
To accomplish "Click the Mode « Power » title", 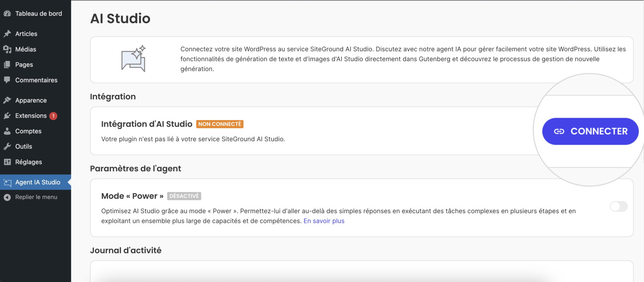I will pyautogui.click(x=132, y=196).
